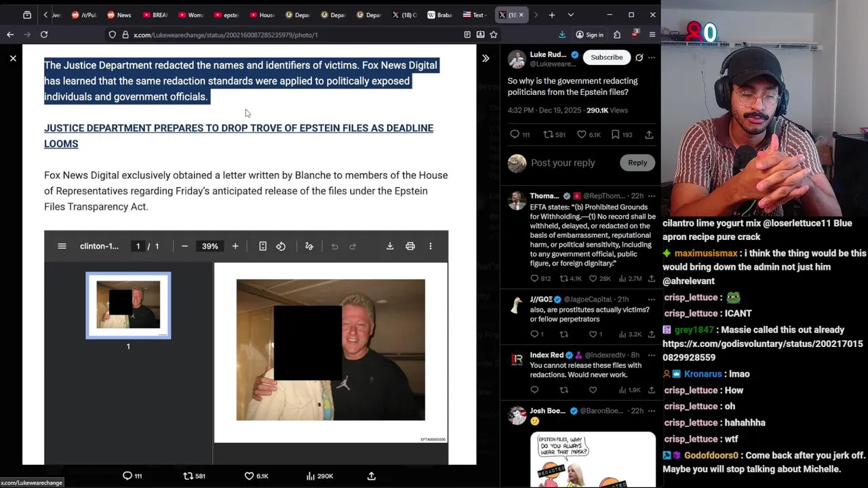The image size is (868, 488).
Task: Zoom in the PDF with the plus
Action: click(x=235, y=246)
